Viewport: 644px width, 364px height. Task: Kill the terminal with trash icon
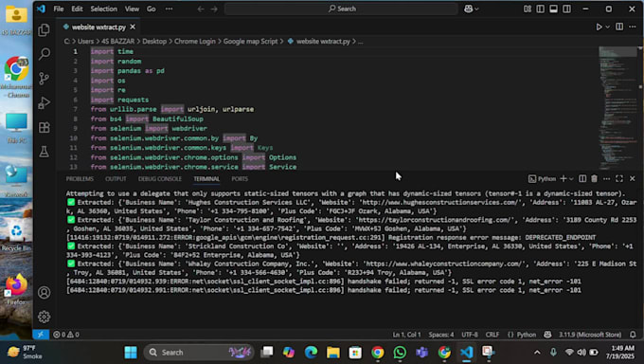[x=595, y=178]
